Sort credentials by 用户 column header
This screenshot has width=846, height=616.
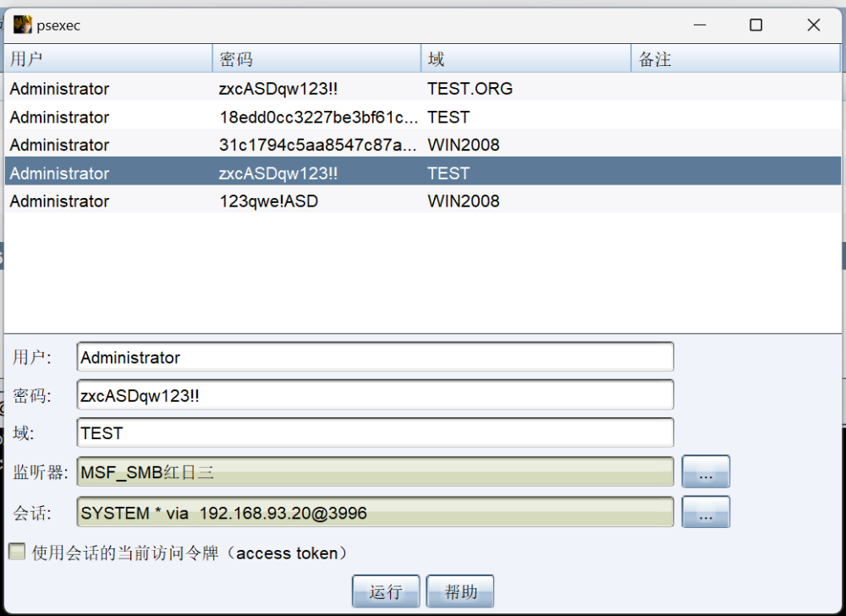[x=108, y=59]
